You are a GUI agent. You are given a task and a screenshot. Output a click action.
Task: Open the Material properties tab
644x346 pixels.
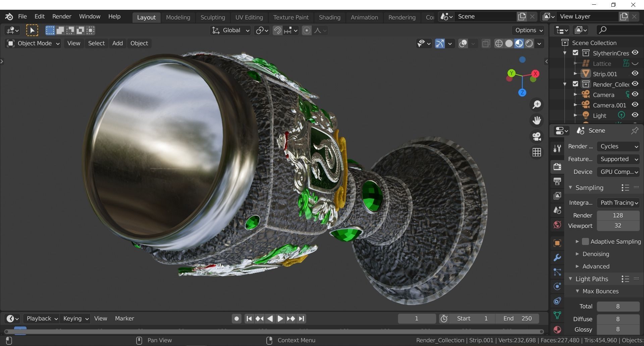[557, 329]
